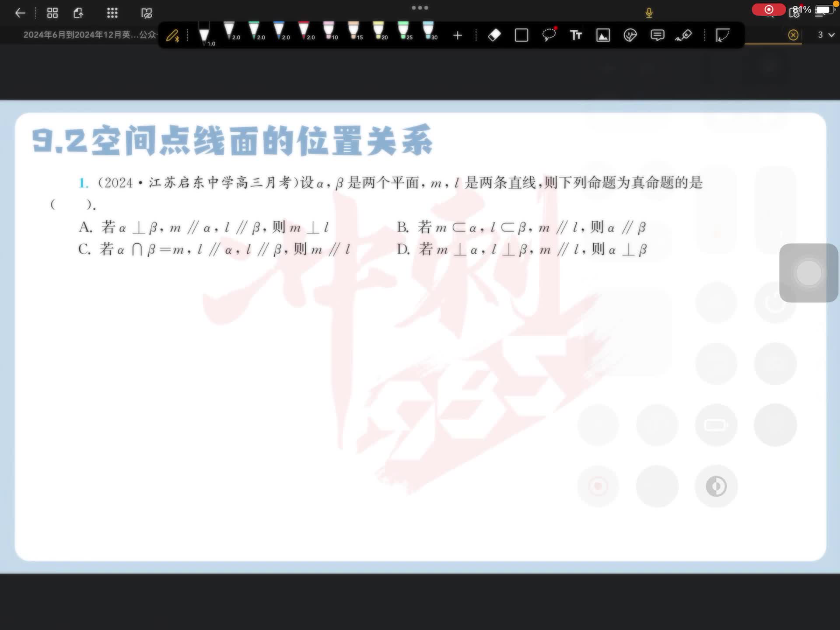Add a new pen with plus
Image resolution: width=840 pixels, height=630 pixels.
tap(458, 35)
